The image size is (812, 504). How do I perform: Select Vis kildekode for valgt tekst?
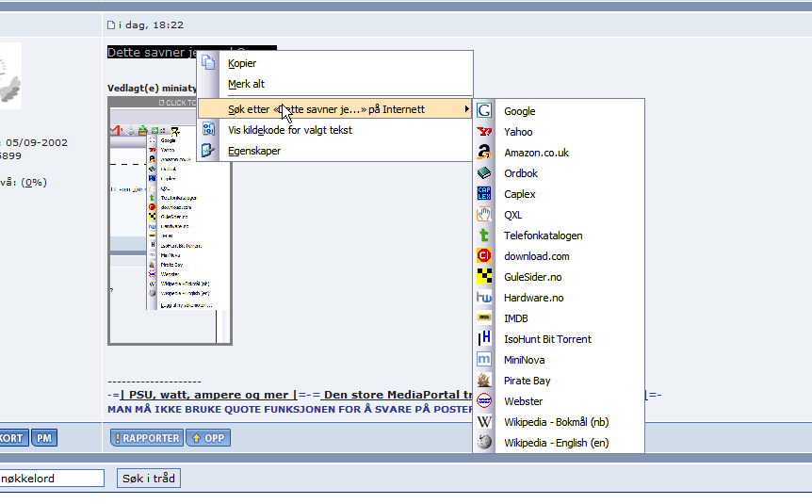tap(334, 130)
